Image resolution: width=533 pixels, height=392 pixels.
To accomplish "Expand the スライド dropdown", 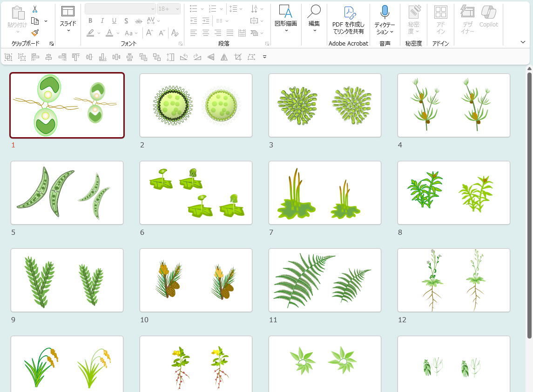I will (x=68, y=31).
